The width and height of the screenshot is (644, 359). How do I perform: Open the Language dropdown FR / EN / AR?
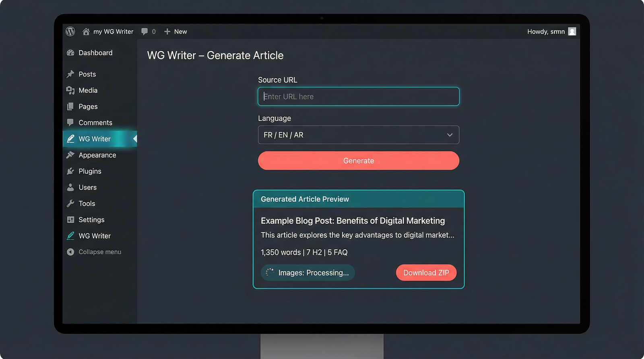pyautogui.click(x=359, y=135)
